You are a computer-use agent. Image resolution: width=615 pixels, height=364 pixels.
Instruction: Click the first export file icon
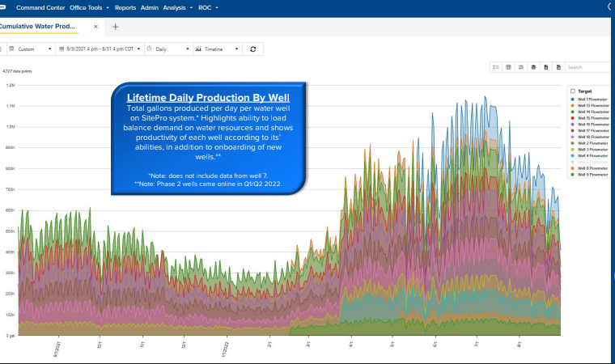tap(546, 67)
